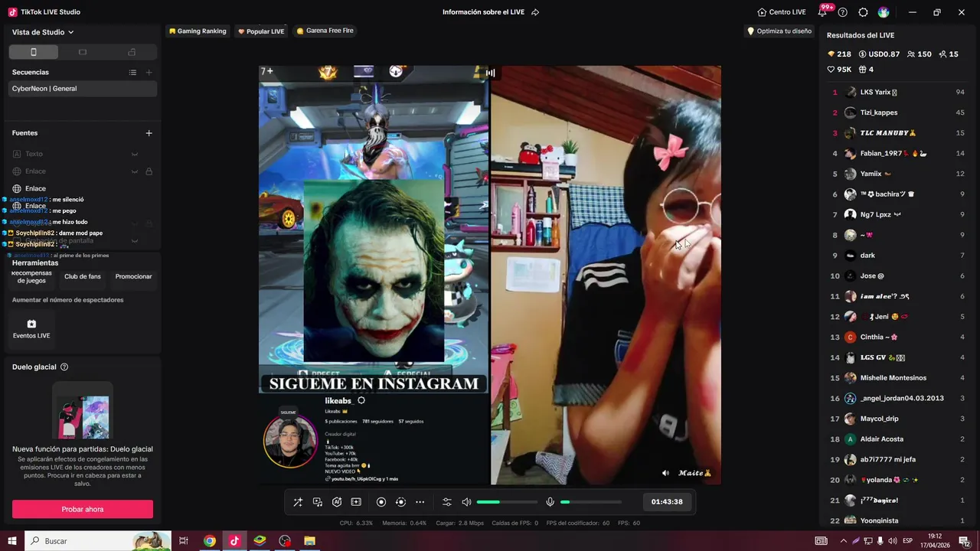Open the profile avatar menu
980x551 pixels.
tap(884, 12)
